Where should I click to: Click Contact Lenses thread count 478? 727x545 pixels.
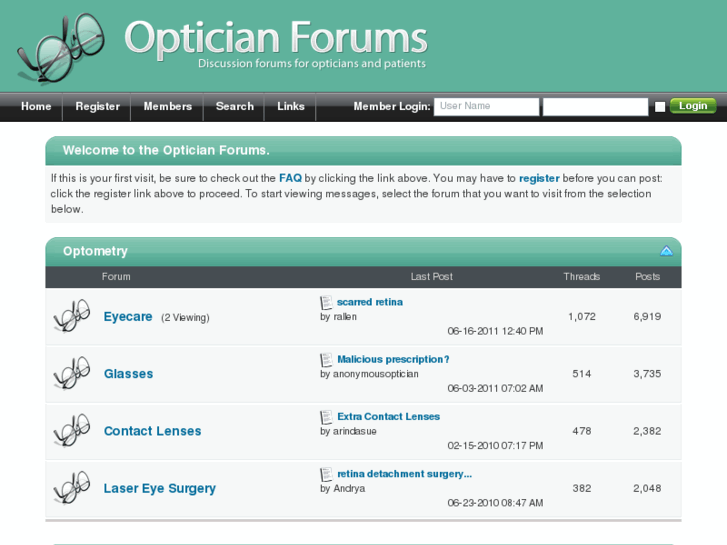[582, 431]
